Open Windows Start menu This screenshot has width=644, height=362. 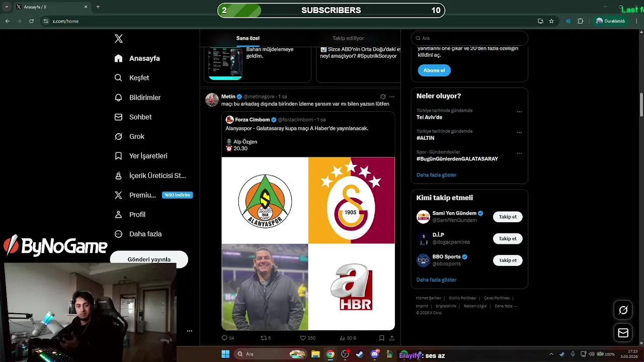click(x=225, y=354)
